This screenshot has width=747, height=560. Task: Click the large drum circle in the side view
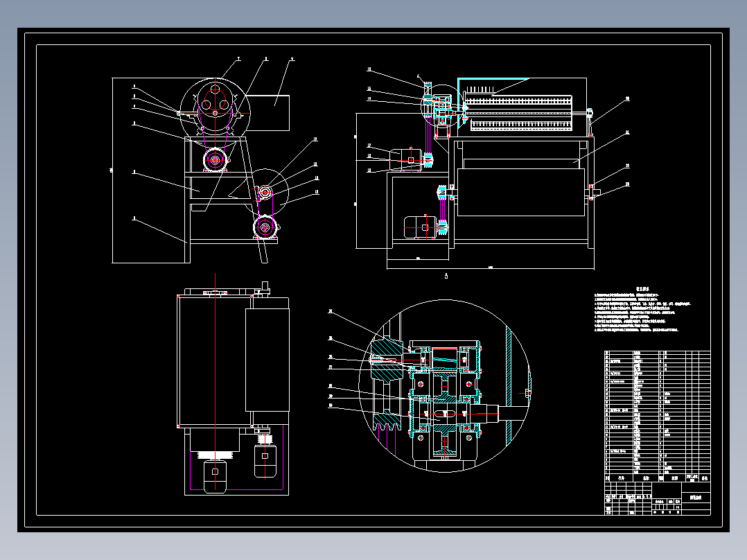(215, 112)
